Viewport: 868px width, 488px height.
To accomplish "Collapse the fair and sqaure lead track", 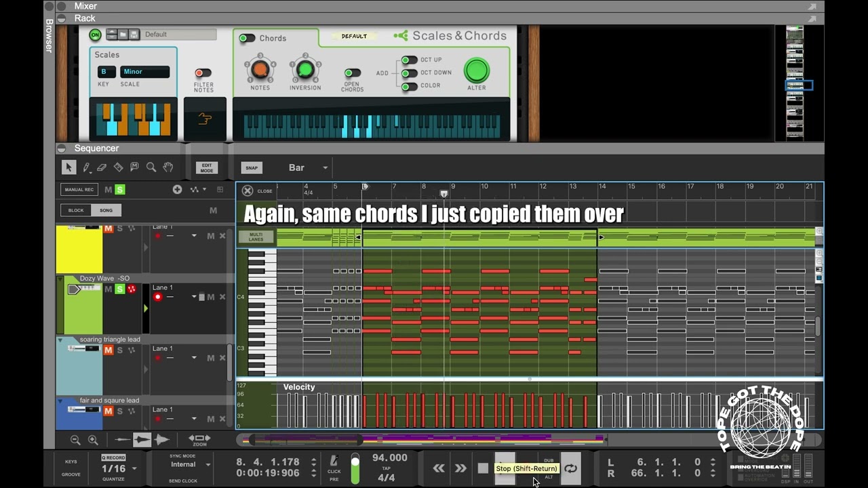I will pos(60,401).
